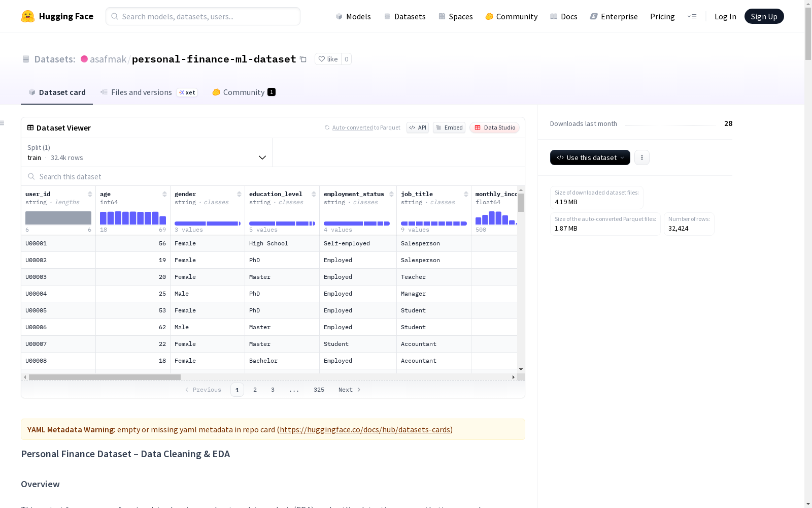Click the Log In link
Screen dimensions: 812x508
(x=725, y=16)
